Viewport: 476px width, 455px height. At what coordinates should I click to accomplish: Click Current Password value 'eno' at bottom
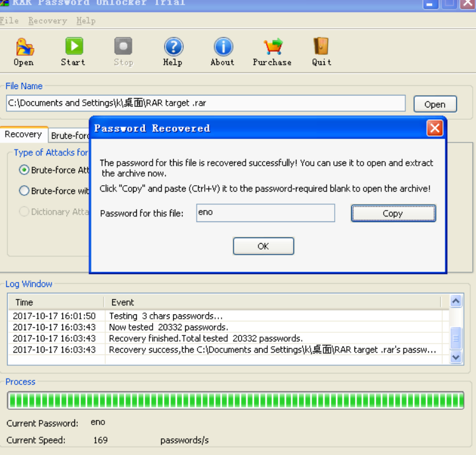[x=98, y=422]
